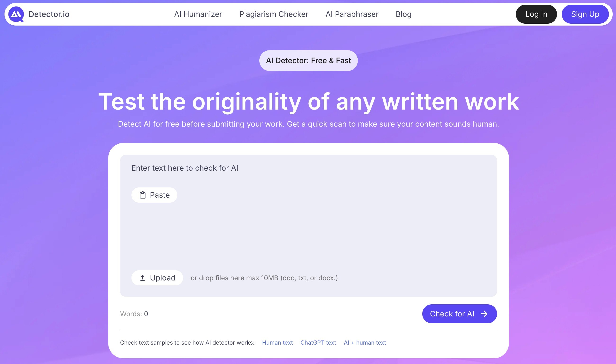The image size is (616, 364).
Task: Open the AI Humanizer page
Action: pos(198,14)
